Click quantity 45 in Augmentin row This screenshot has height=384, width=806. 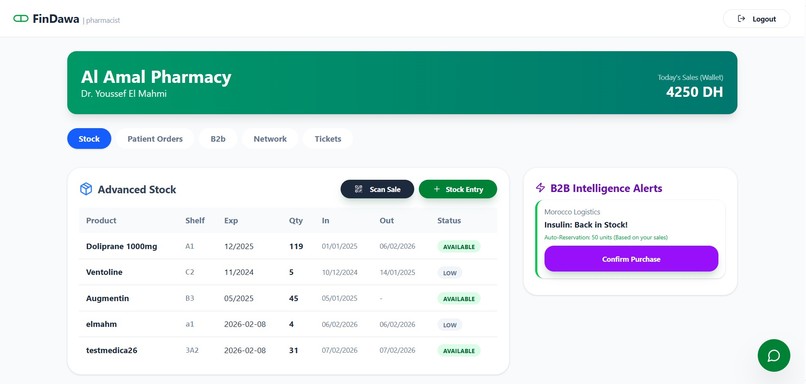(x=294, y=298)
